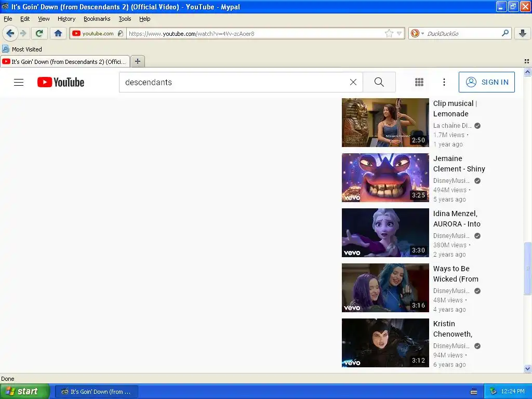Image resolution: width=532 pixels, height=399 pixels.
Task: Click the YouTube search magnifier button
Action: [379, 82]
